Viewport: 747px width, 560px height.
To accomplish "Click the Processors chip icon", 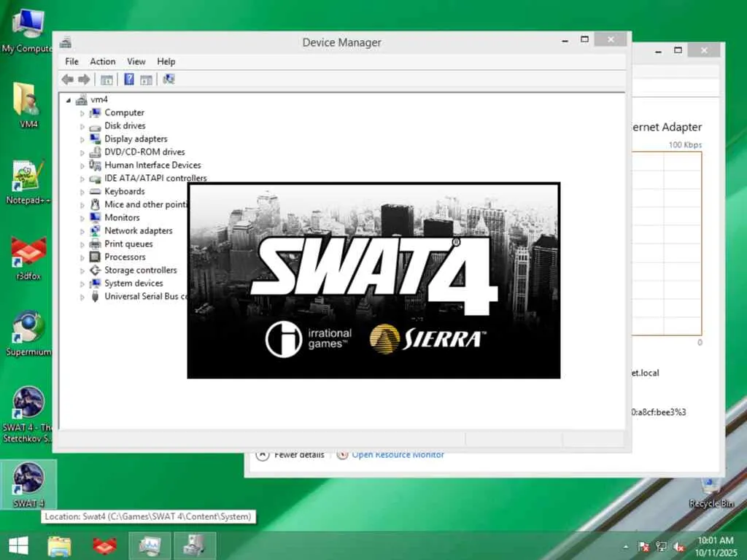I will pos(96,257).
